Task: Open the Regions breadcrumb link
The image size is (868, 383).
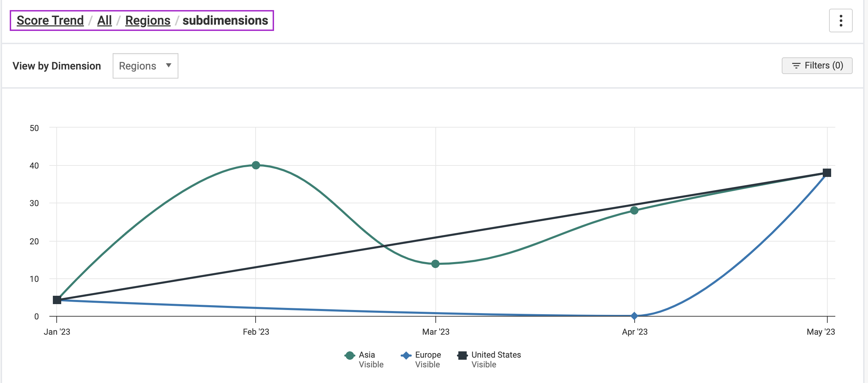Action: 148,21
